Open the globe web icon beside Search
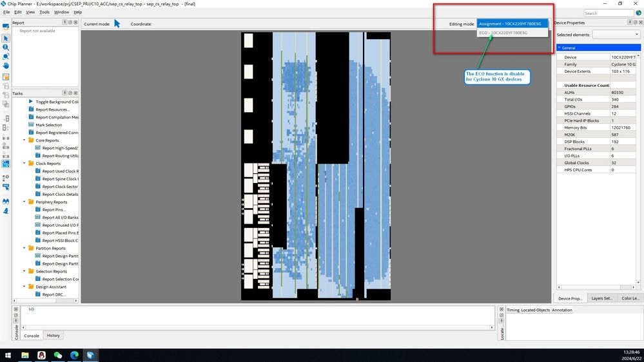 click(639, 13)
